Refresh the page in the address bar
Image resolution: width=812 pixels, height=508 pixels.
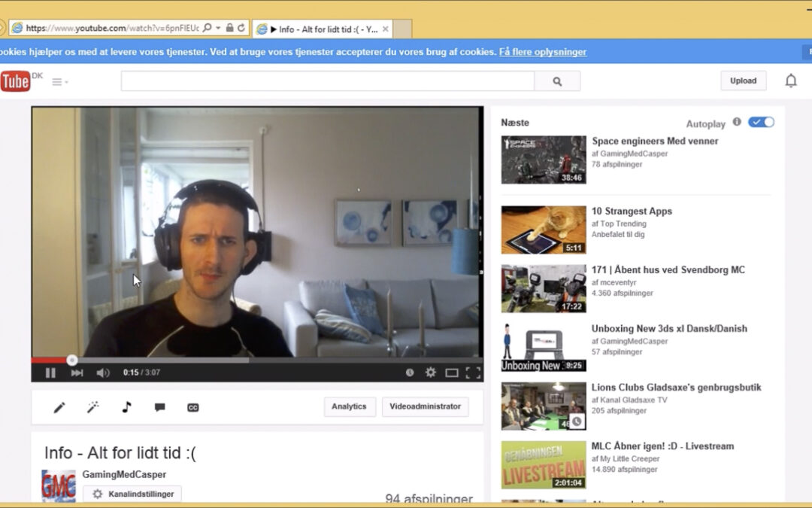pyautogui.click(x=241, y=28)
